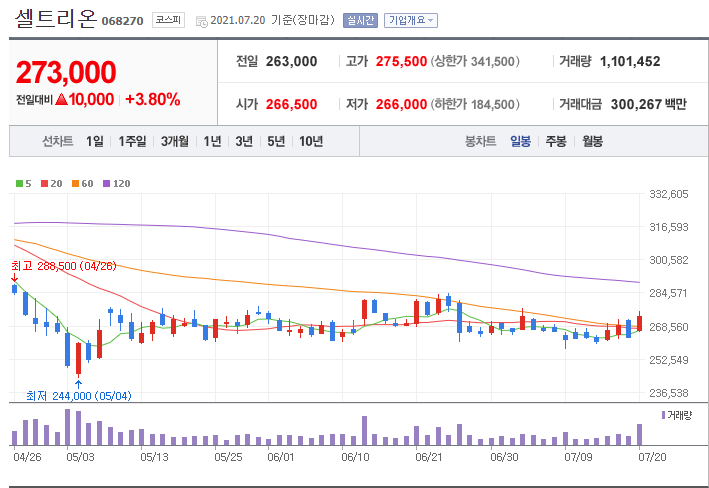Select the 1년 line chart tab
The height and width of the screenshot is (488, 709).
[x=212, y=142]
